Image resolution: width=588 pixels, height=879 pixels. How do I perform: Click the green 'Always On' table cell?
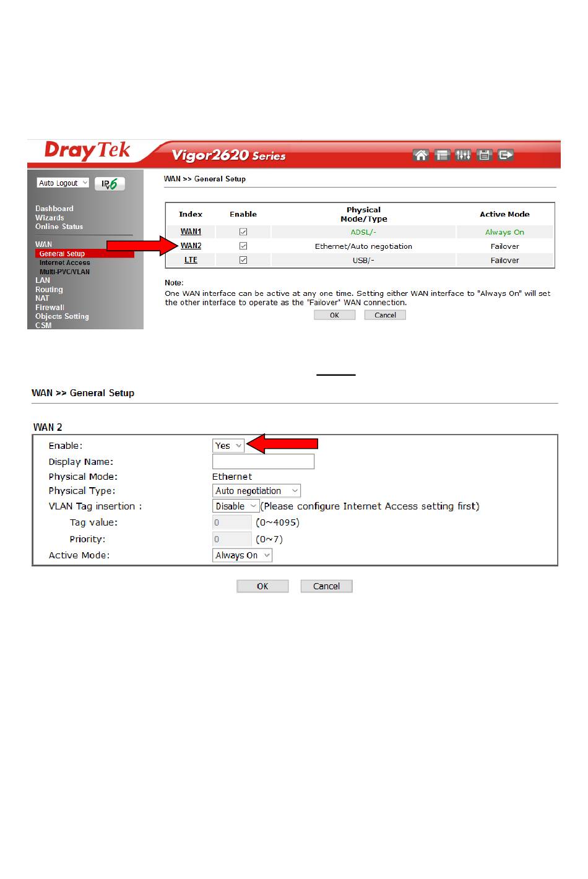pyautogui.click(x=504, y=232)
